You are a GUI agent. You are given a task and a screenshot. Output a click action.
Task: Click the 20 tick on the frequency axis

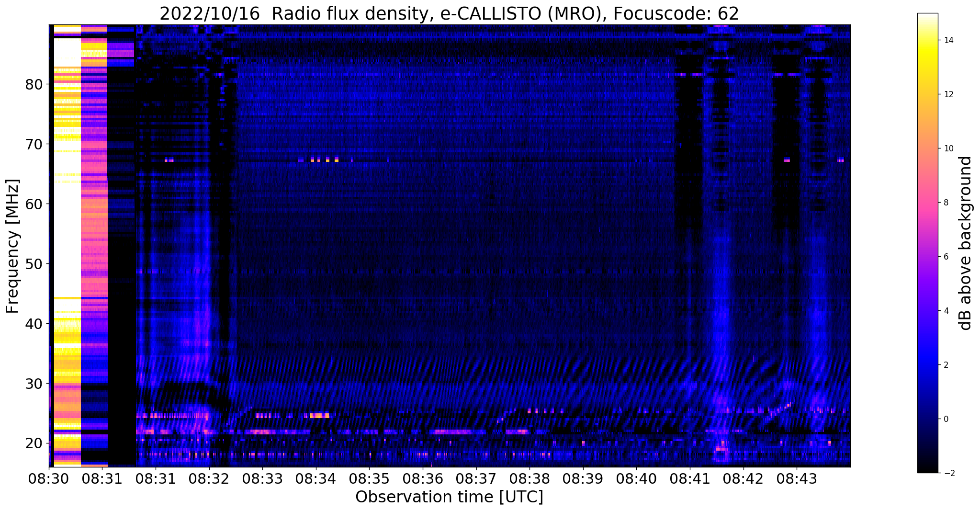[34, 443]
